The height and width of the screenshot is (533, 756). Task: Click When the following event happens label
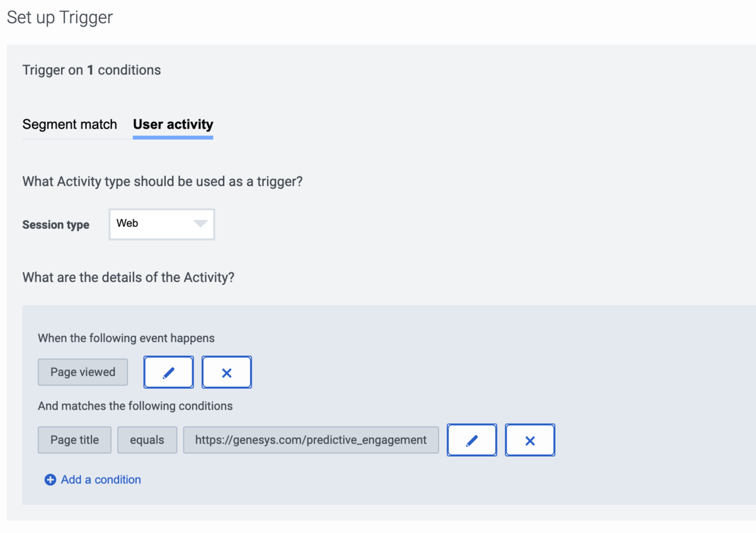[x=126, y=338]
